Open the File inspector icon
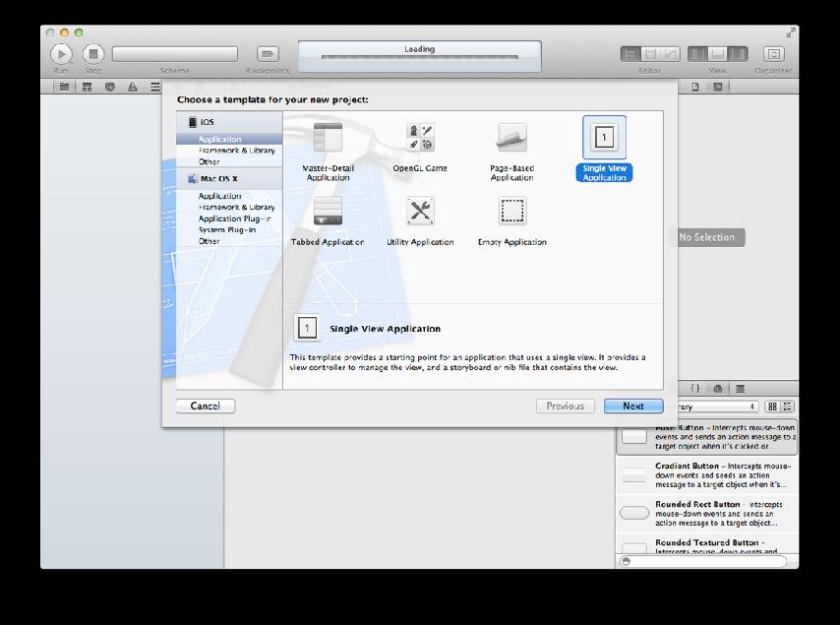The image size is (840, 625). (x=695, y=87)
